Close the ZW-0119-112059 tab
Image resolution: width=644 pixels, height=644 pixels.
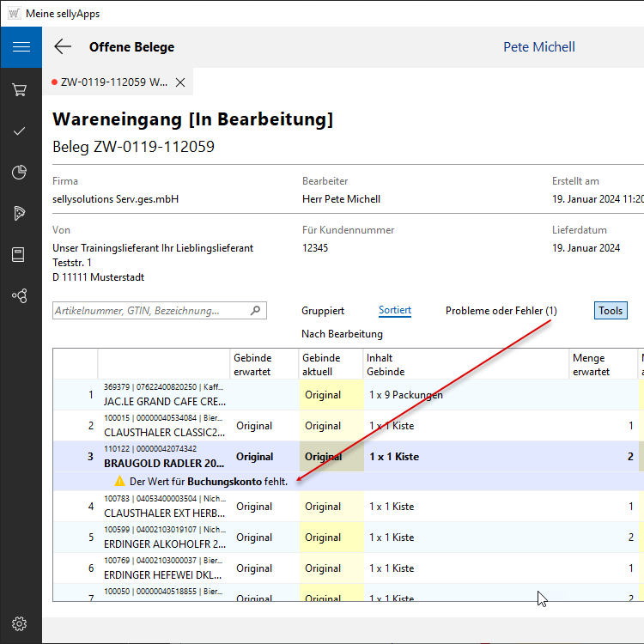tap(180, 82)
